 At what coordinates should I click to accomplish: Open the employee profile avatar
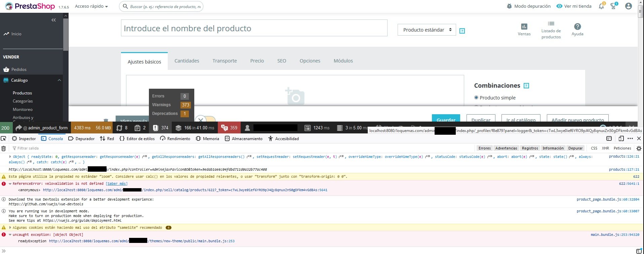[x=629, y=6]
